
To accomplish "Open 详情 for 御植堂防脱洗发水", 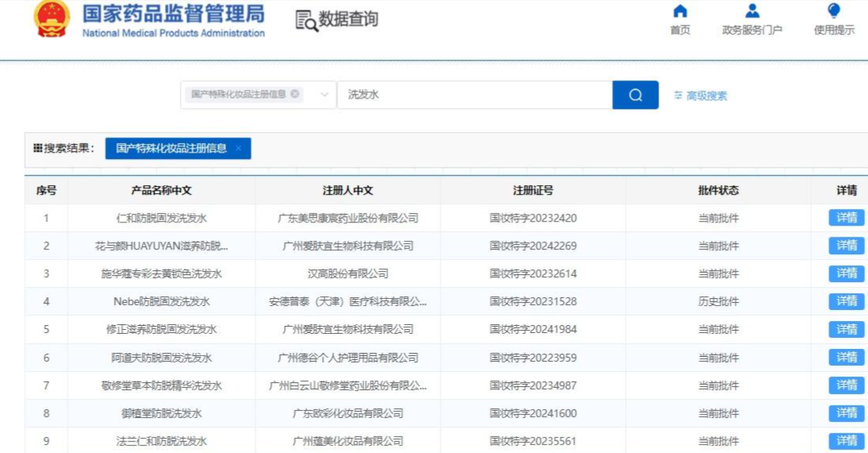I will pyautogui.click(x=847, y=413).
